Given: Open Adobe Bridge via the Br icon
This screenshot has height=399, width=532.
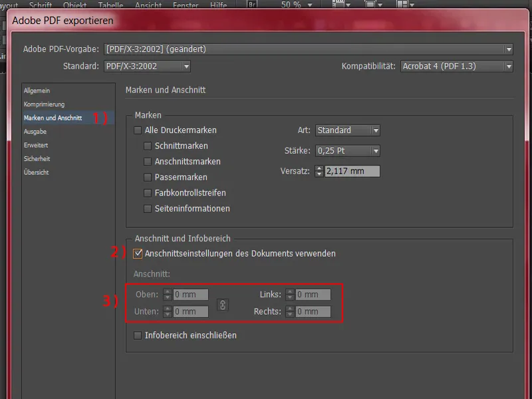Looking at the screenshot, I should (252, 4).
